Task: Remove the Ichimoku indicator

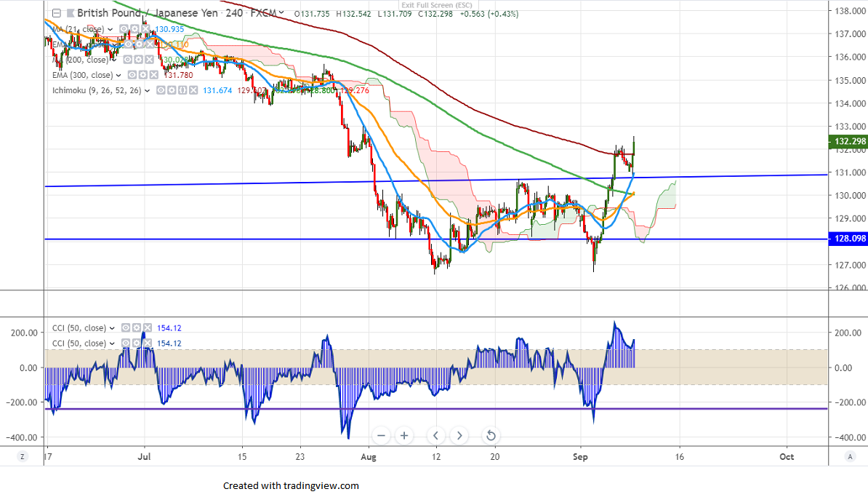Action: point(193,90)
